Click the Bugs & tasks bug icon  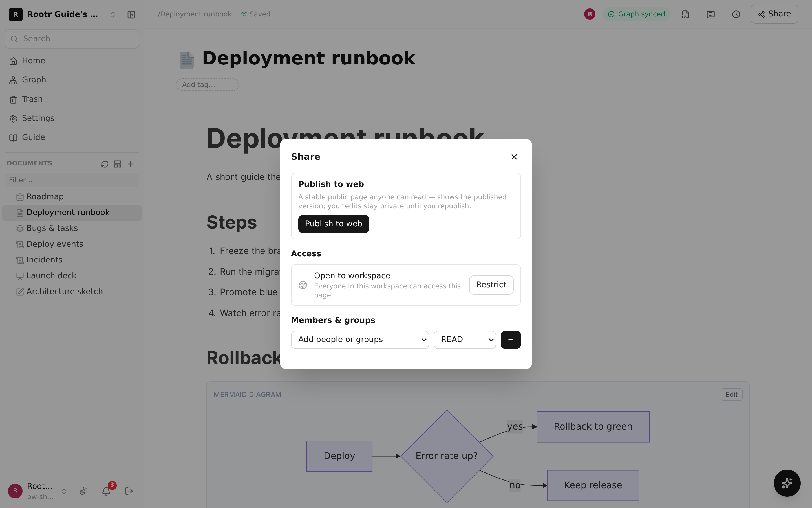click(20, 229)
